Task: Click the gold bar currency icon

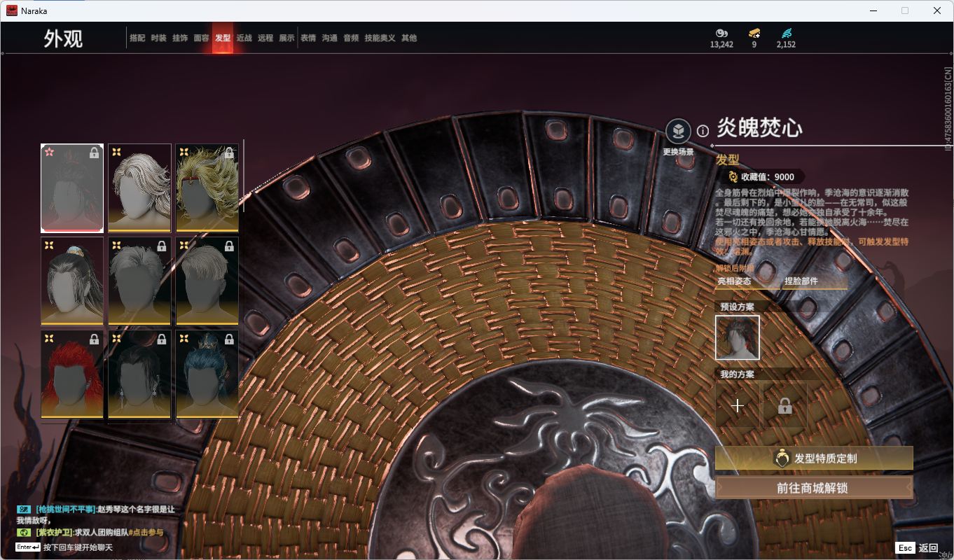Action: click(754, 33)
